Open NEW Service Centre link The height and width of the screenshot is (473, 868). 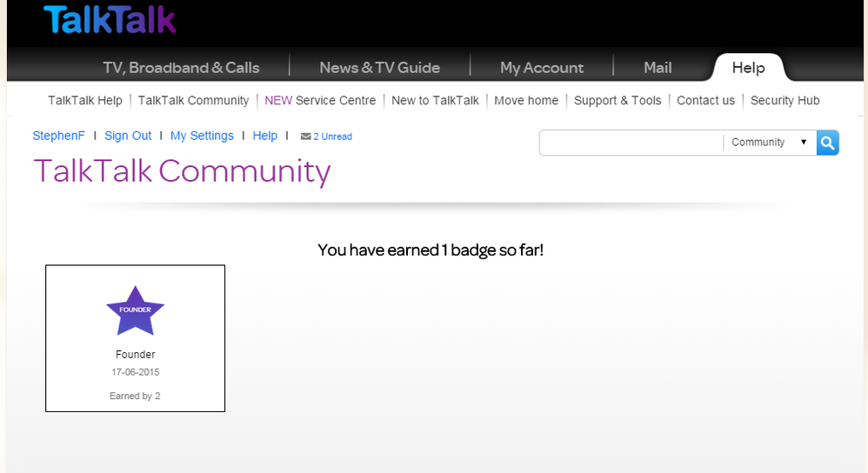[x=320, y=100]
